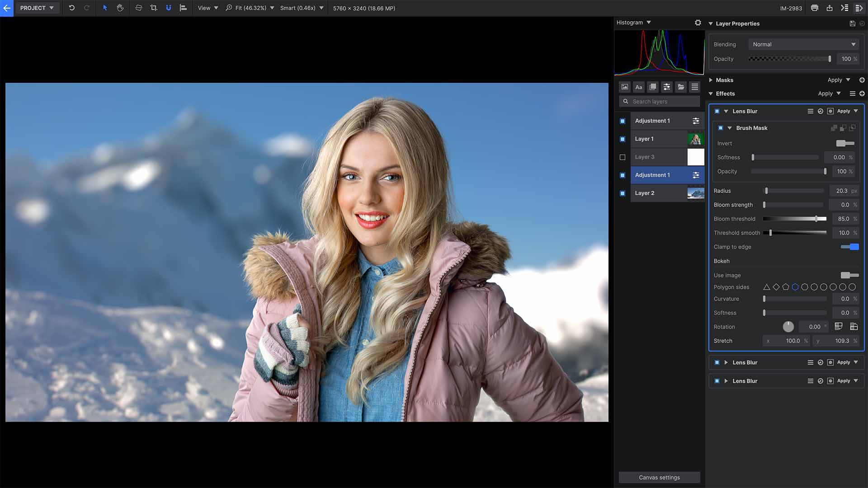Disable the Clamp to edge switch
This screenshot has height=488, width=868.
click(849, 247)
